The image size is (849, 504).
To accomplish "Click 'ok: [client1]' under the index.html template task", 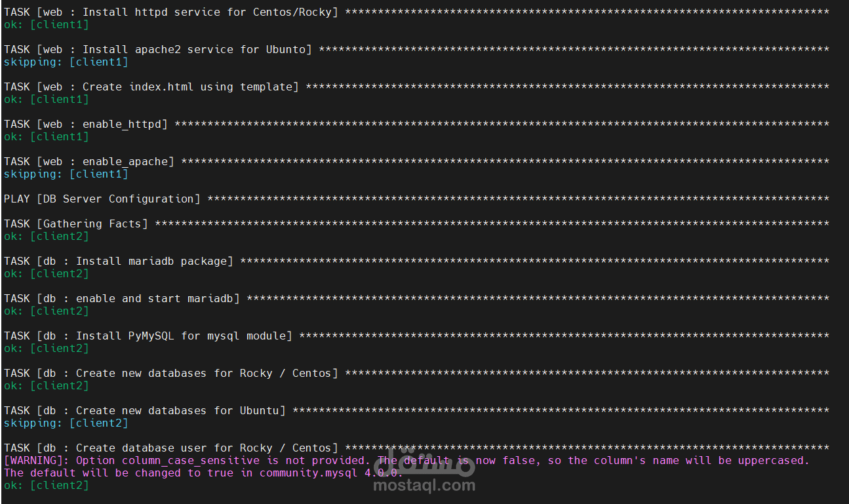I will point(47,100).
